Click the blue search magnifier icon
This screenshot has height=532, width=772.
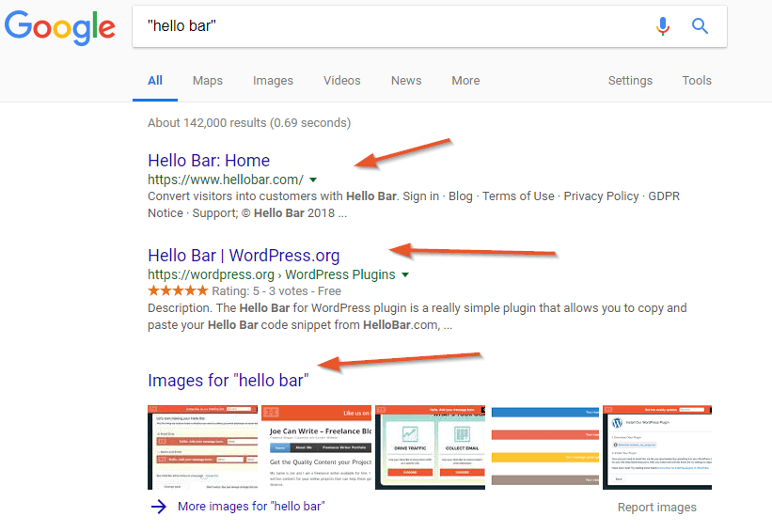point(700,25)
